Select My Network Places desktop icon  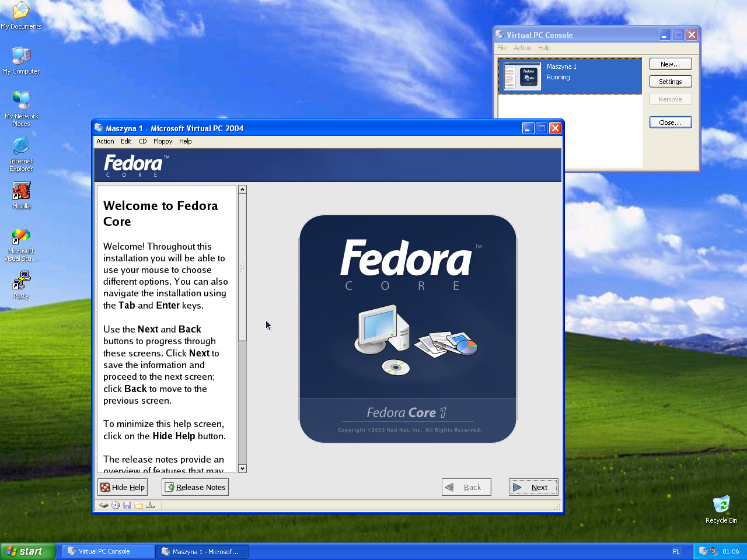coord(21,108)
